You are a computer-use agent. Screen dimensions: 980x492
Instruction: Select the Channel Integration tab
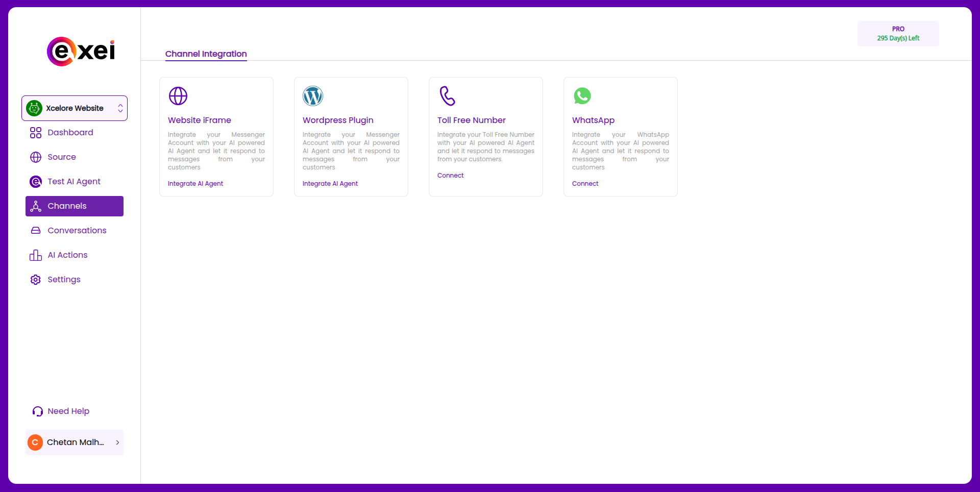click(206, 54)
